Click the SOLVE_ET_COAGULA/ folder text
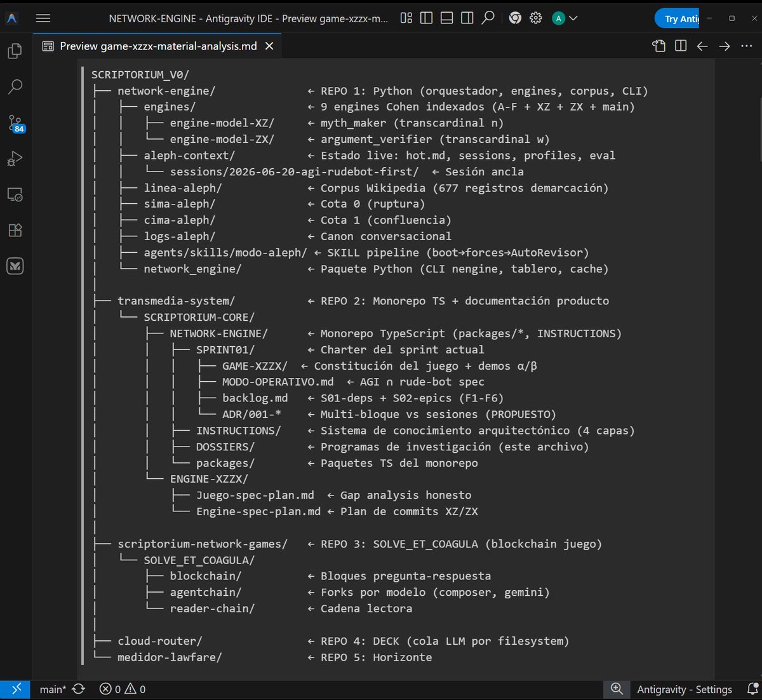Viewport: 762px width, 700px height. [x=199, y=560]
